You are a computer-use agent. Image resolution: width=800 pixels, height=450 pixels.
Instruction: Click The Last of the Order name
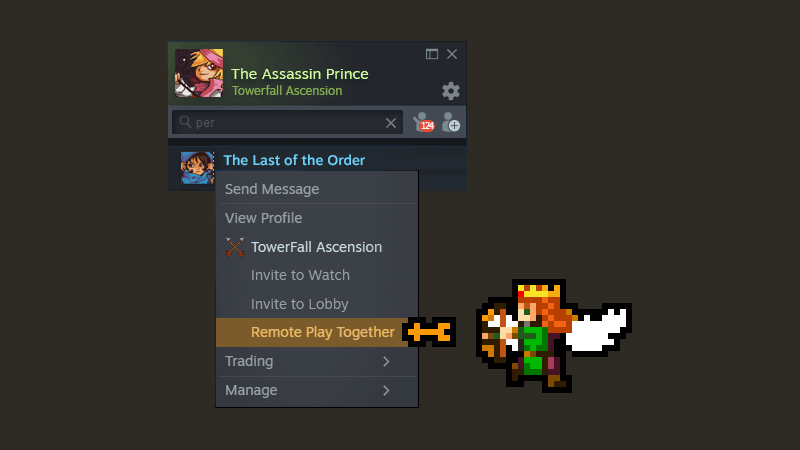click(x=294, y=160)
